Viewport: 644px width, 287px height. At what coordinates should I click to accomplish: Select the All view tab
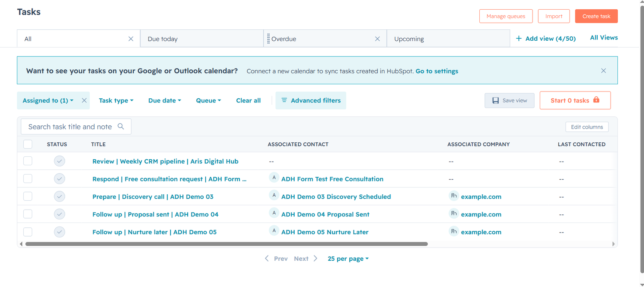78,39
